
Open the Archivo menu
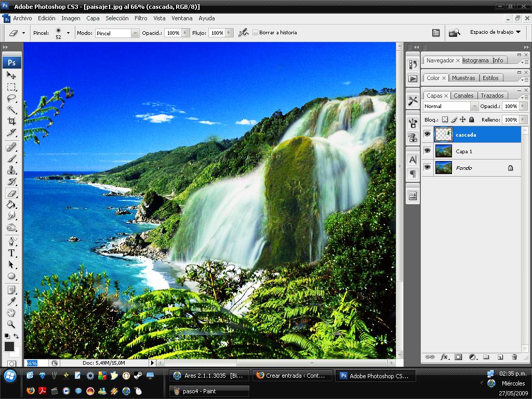[22, 18]
